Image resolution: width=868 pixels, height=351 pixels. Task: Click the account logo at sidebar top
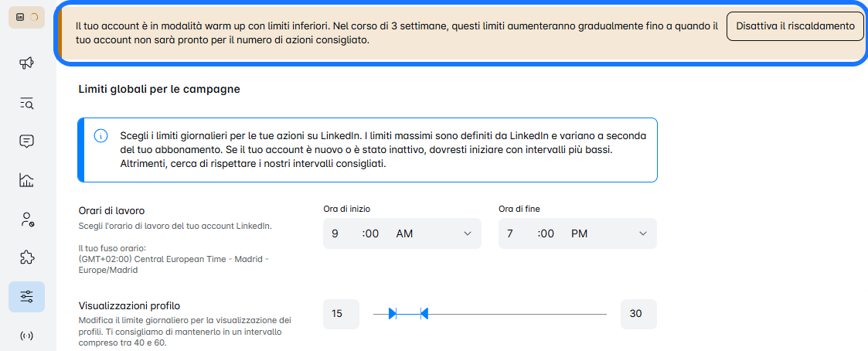pos(26,17)
